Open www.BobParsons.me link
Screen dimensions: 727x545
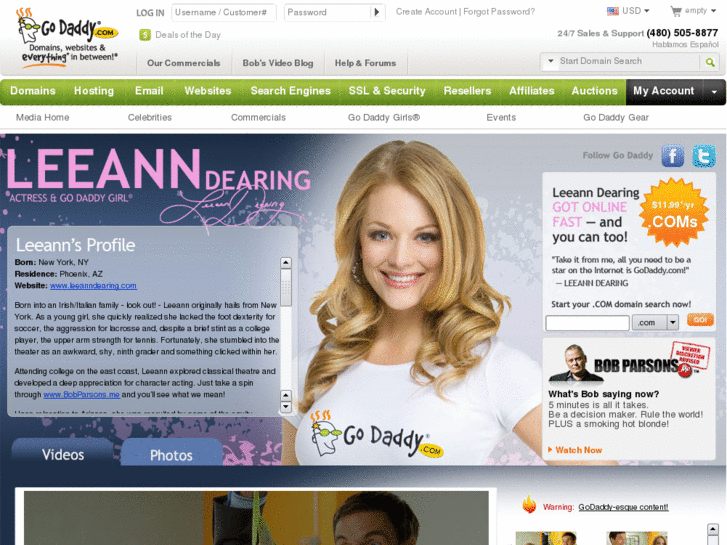pos(82,395)
